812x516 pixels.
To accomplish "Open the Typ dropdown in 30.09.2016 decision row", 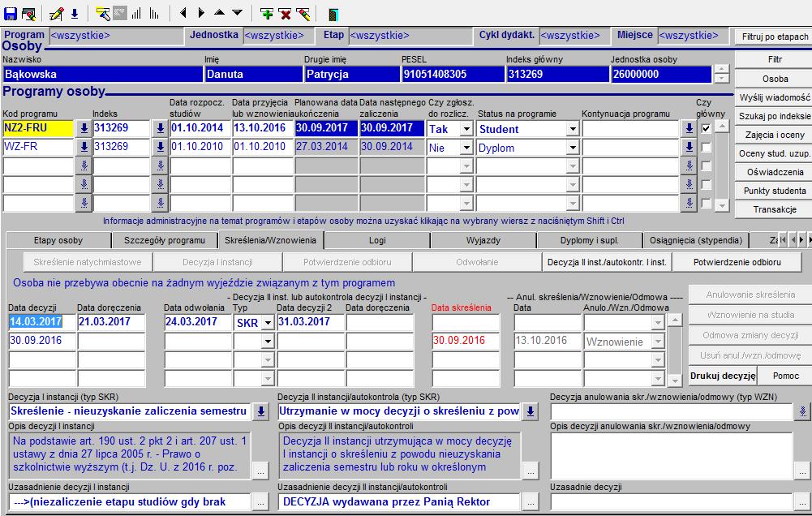I will click(x=268, y=342).
